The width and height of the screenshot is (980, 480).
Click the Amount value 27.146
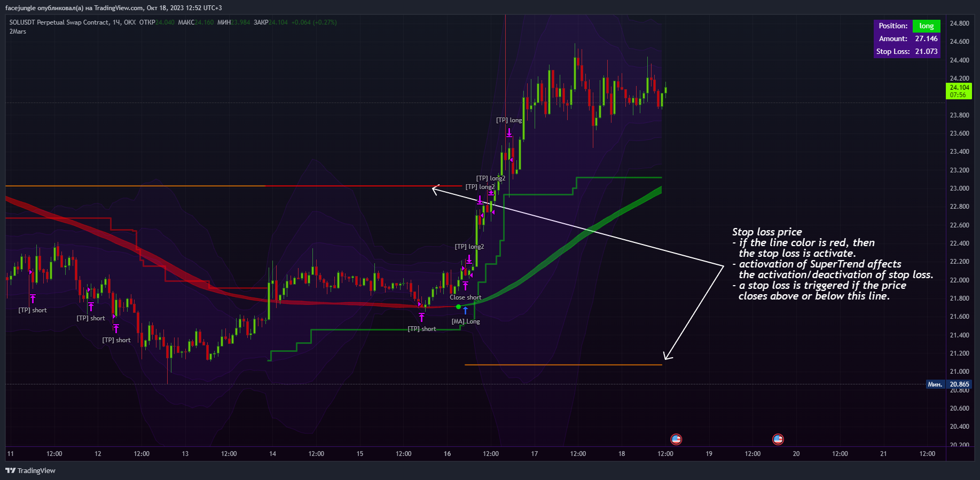pyautogui.click(x=927, y=38)
